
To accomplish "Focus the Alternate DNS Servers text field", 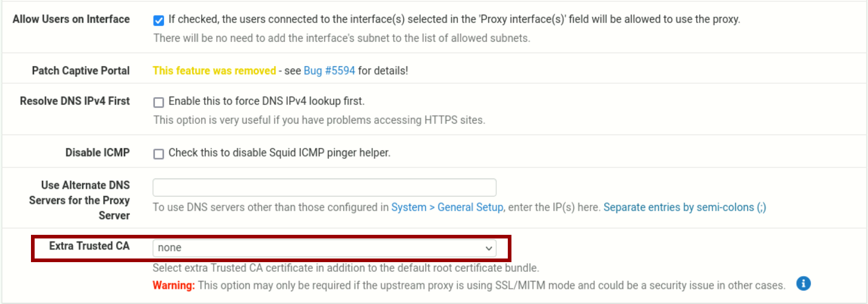I will (324, 187).
